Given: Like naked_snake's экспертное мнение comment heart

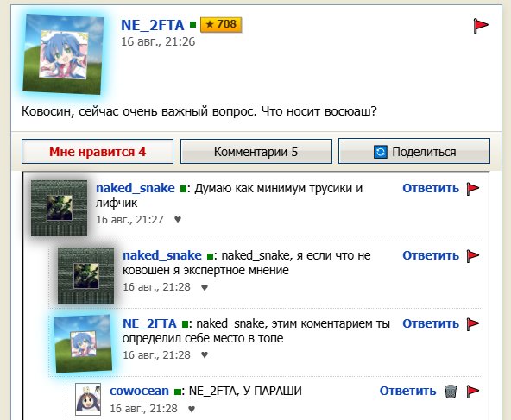Looking at the screenshot, I should [x=205, y=287].
